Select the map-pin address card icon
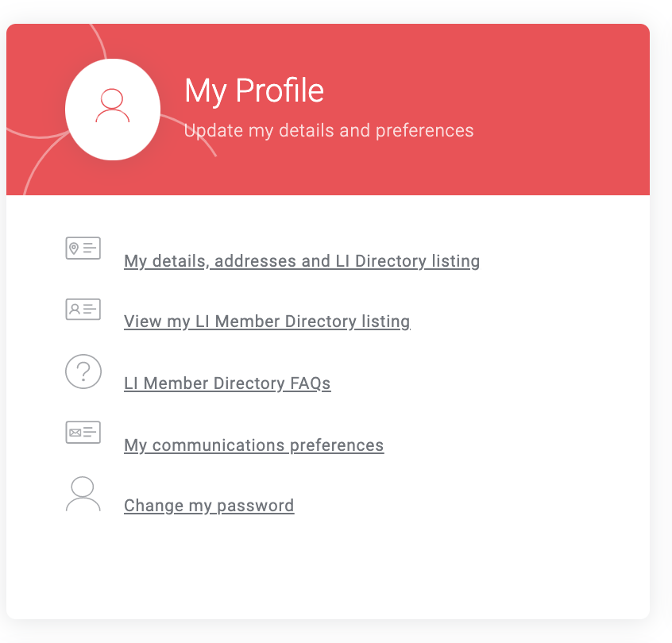Image resolution: width=672 pixels, height=643 pixels. (83, 248)
